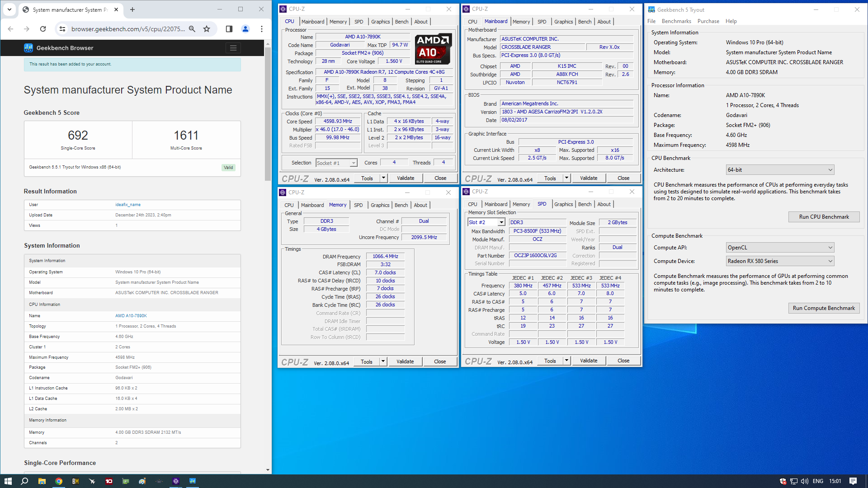Open the zoom magnifier icon in address bar
The image size is (868, 488).
pos(192,29)
